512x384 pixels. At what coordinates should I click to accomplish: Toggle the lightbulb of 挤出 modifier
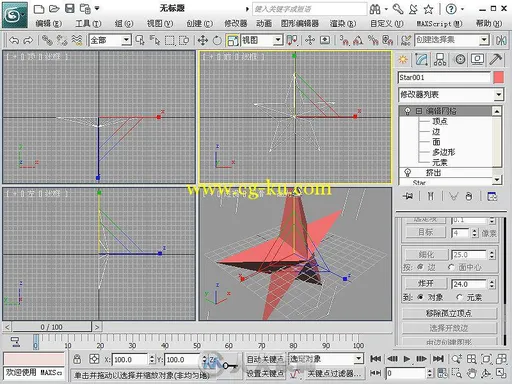[x=407, y=173]
